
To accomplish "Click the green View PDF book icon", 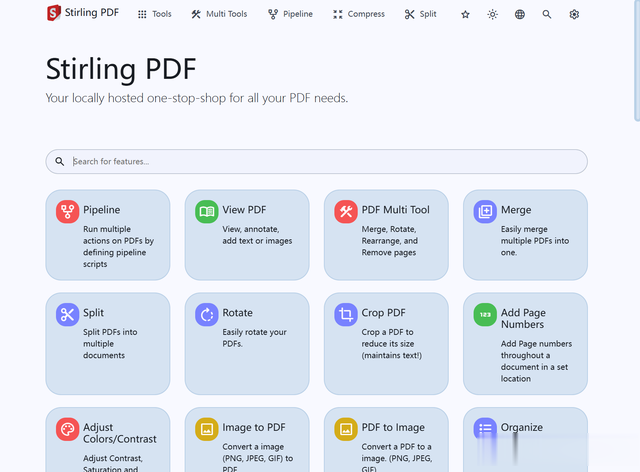I will coord(207,212).
